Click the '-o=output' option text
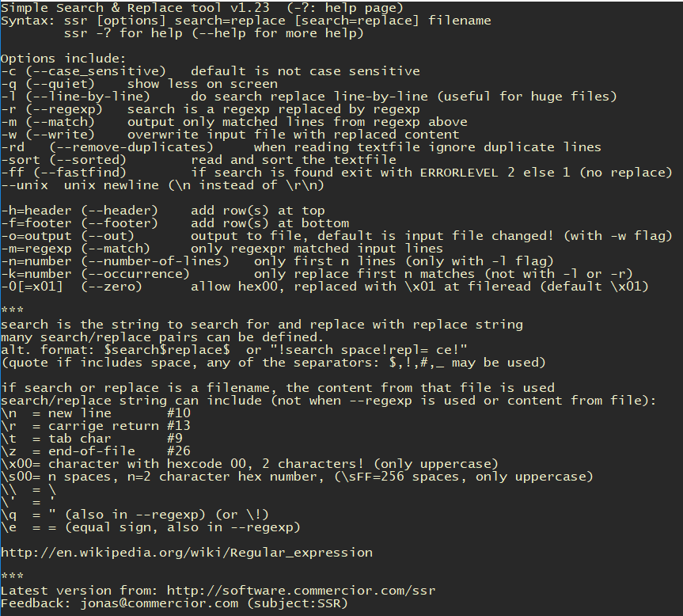 36,235
